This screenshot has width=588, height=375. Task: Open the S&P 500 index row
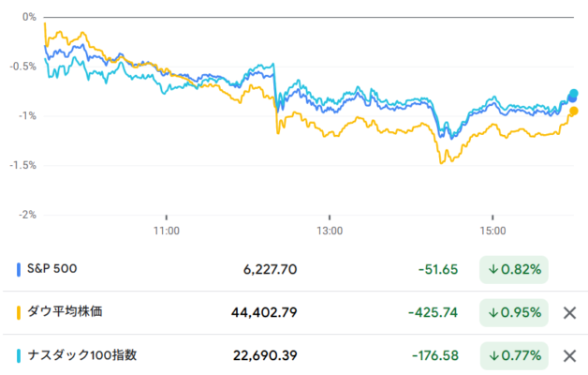294,269
